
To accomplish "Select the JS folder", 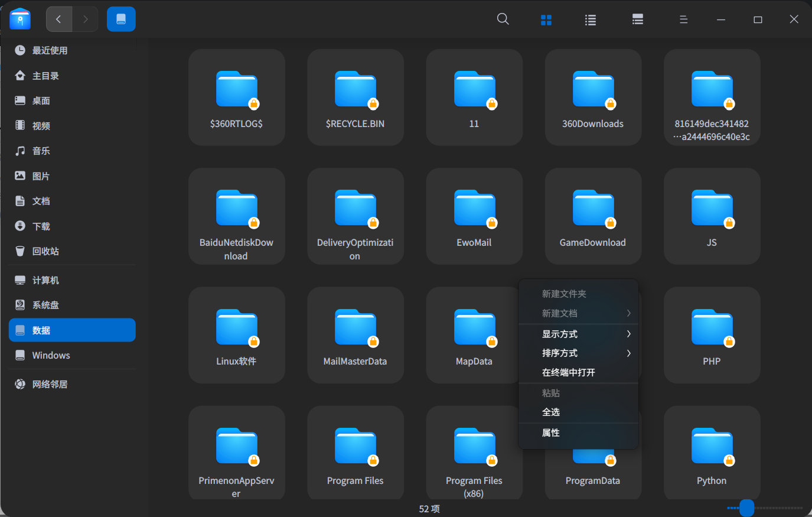I will pyautogui.click(x=712, y=216).
